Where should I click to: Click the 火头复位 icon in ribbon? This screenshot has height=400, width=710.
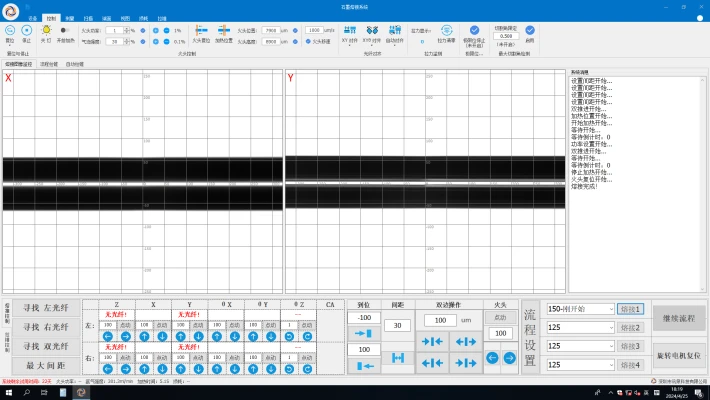point(201,31)
